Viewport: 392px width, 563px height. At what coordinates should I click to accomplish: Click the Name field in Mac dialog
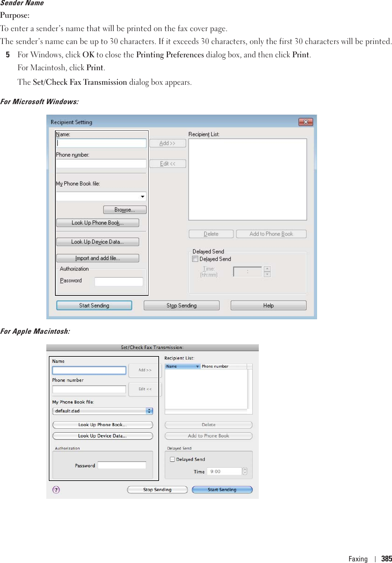[89, 370]
